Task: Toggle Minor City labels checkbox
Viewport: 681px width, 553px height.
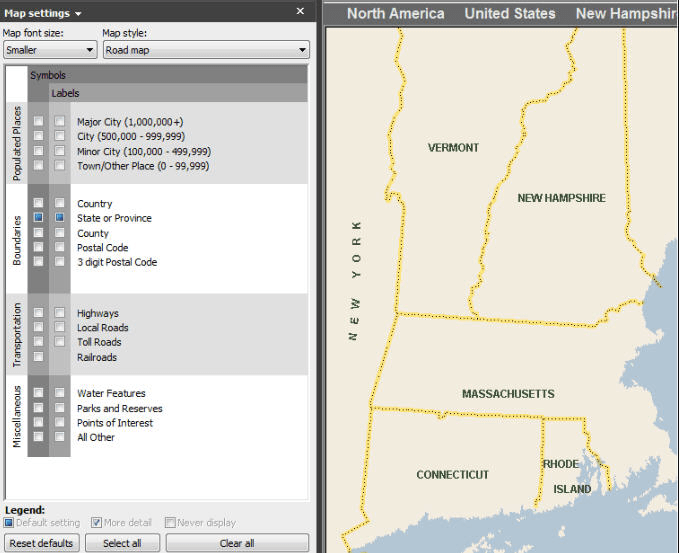Action: coord(60,151)
